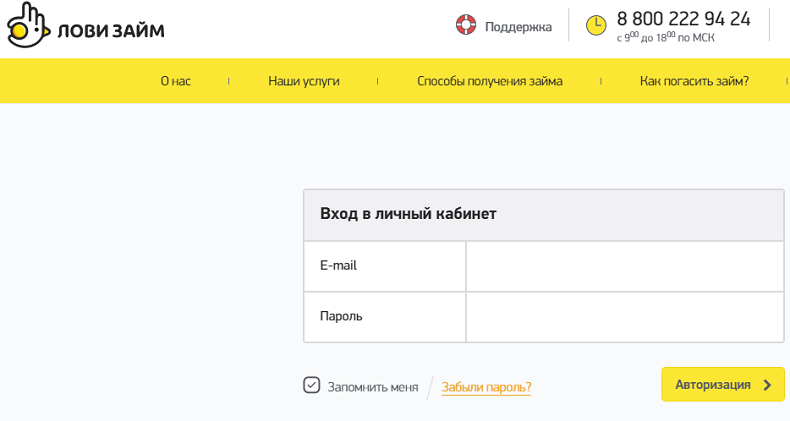This screenshot has height=421, width=790.
Task: Click the phone number 8 800 222 94 24
Action: click(x=683, y=19)
